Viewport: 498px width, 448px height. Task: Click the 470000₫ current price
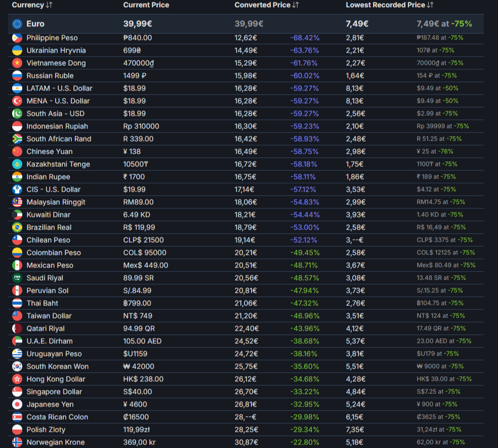(139, 63)
